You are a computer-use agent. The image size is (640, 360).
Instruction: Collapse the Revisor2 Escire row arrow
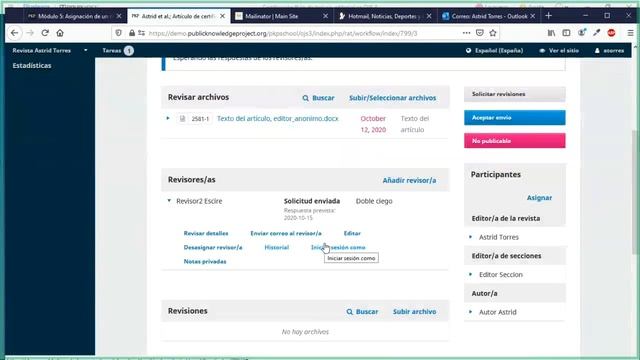(x=169, y=201)
